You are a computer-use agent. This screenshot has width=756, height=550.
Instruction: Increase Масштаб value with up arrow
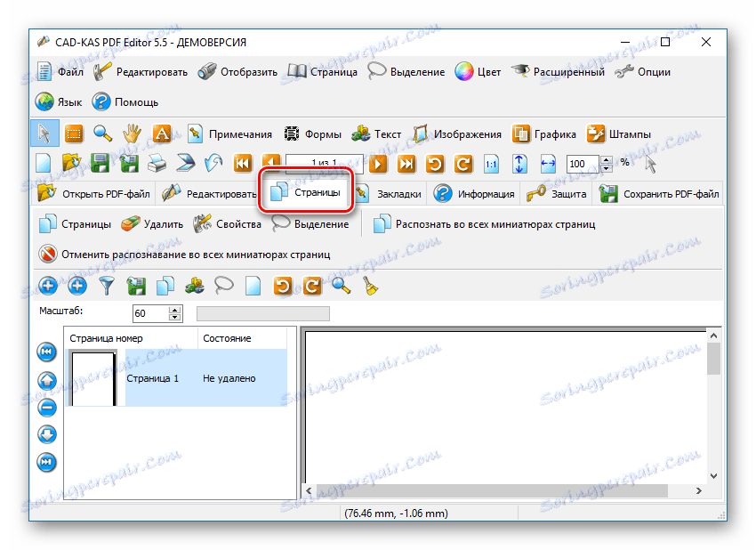pyautogui.click(x=175, y=309)
